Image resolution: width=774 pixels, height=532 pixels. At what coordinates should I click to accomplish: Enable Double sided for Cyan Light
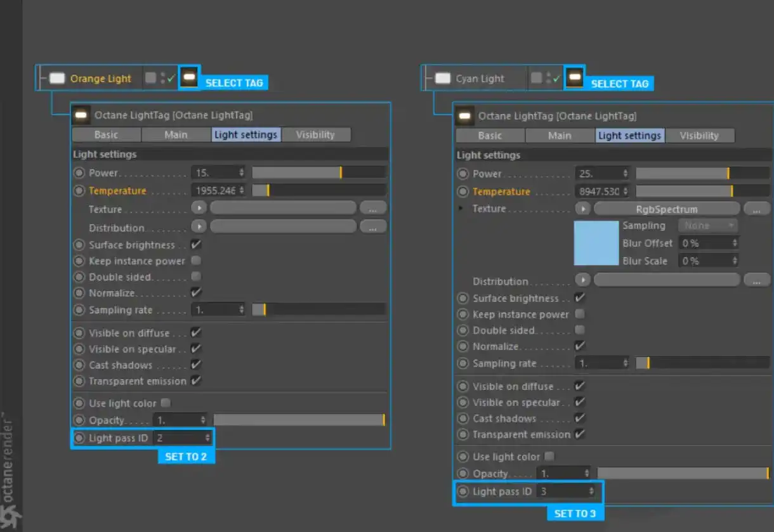click(x=579, y=330)
